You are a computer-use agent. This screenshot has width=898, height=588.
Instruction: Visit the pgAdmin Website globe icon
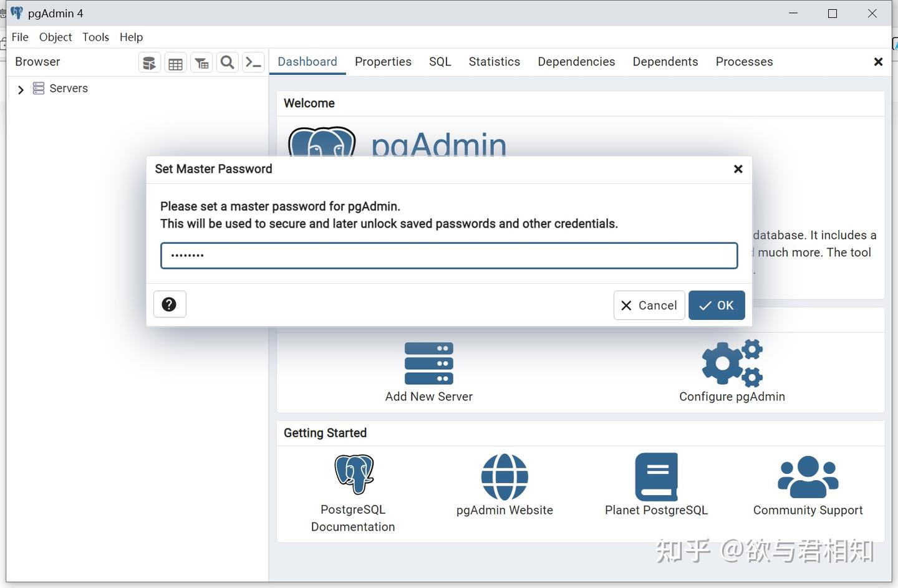click(505, 477)
